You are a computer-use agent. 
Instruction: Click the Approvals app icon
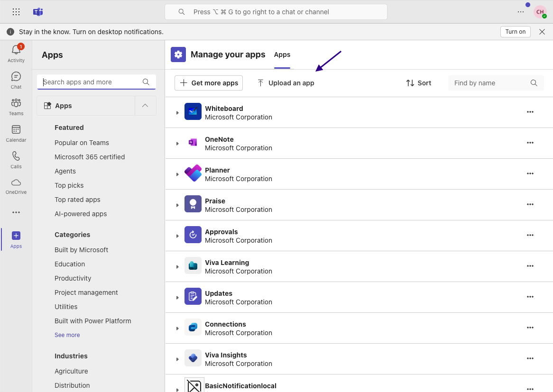pos(193,235)
